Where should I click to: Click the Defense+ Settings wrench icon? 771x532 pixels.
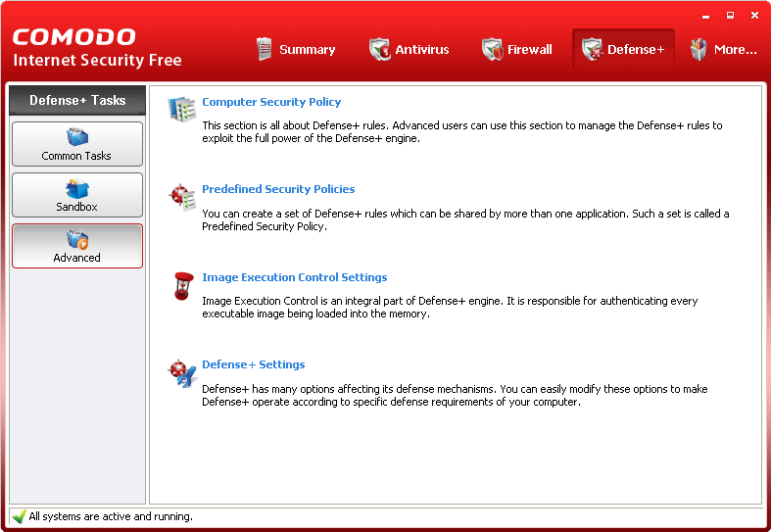[182, 373]
